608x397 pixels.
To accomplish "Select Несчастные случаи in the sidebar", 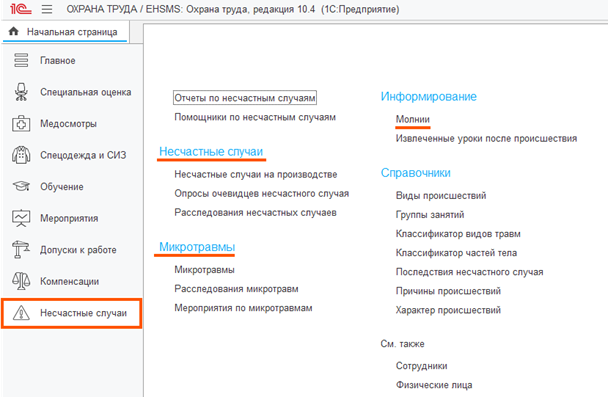I will pos(72,313).
